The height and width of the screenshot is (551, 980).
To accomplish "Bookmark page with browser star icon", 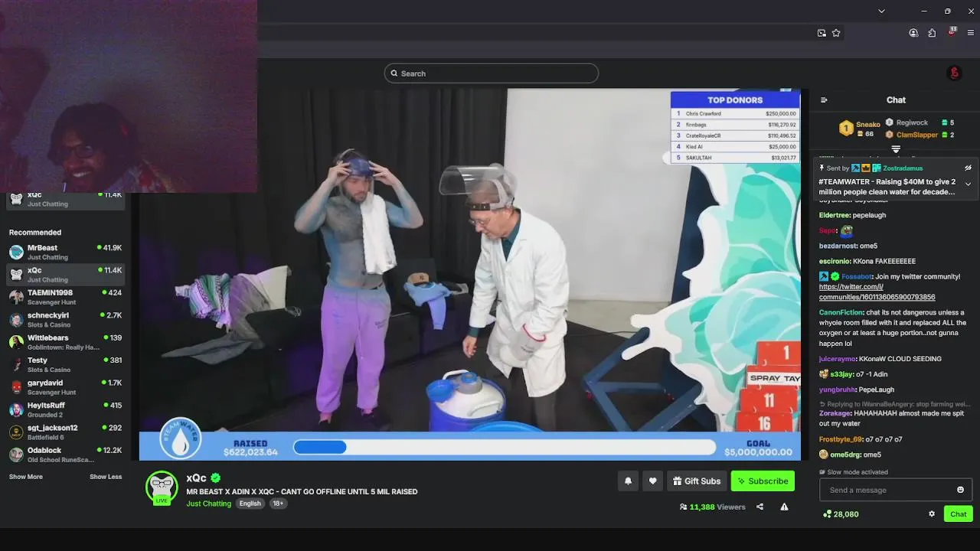I will point(836,33).
